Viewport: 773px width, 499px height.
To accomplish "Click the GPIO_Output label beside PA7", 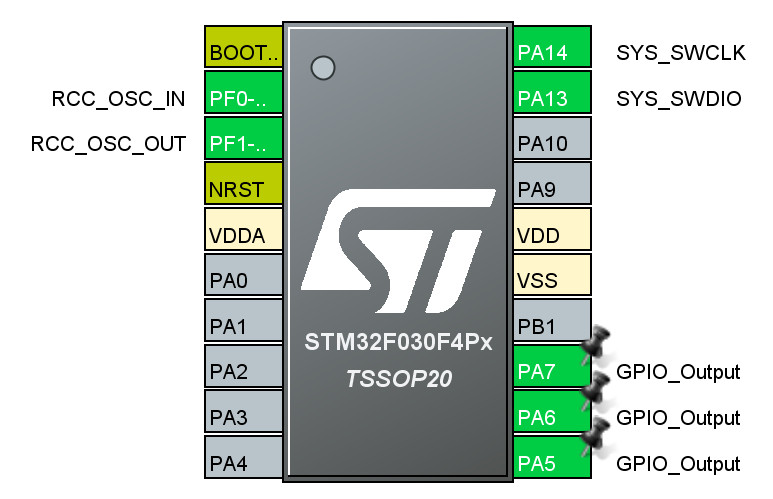I will click(x=678, y=372).
